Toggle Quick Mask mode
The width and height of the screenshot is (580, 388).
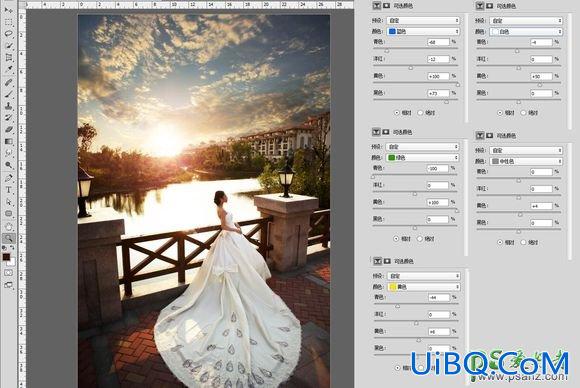[8, 273]
